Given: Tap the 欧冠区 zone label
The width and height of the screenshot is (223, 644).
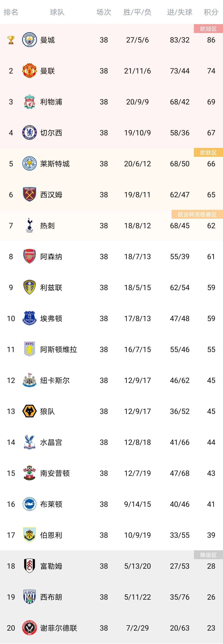Looking at the screenshot, I should click(208, 29).
